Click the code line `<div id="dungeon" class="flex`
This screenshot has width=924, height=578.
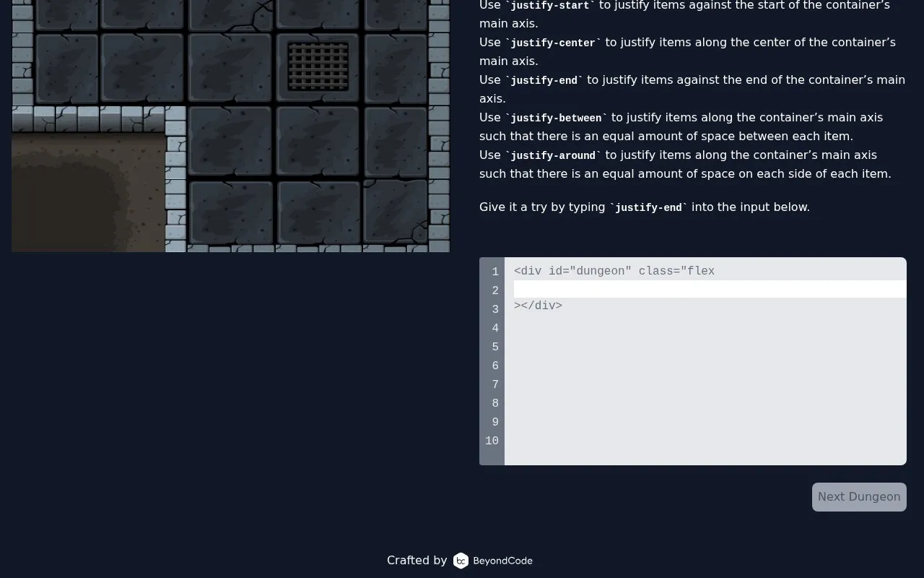pyautogui.click(x=614, y=271)
